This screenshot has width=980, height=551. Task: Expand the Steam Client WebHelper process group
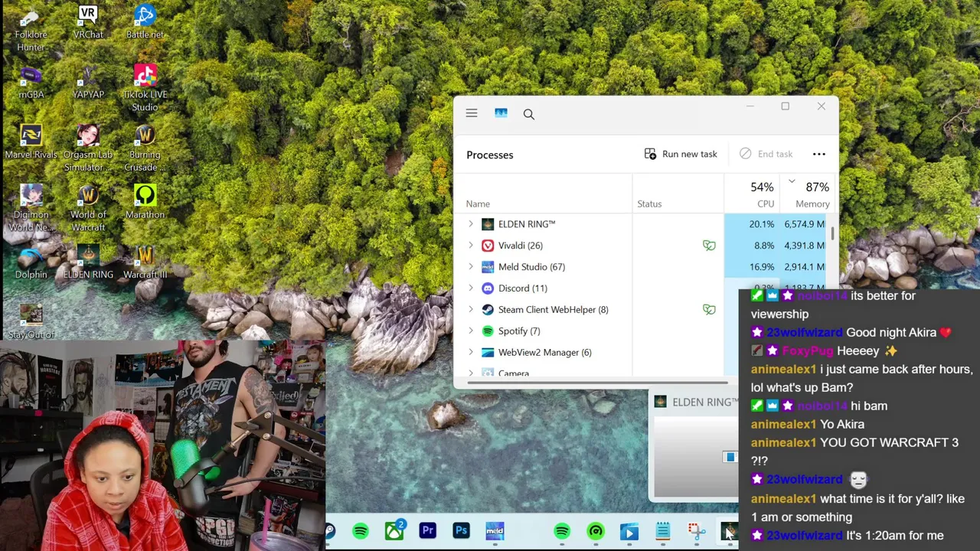tap(471, 310)
